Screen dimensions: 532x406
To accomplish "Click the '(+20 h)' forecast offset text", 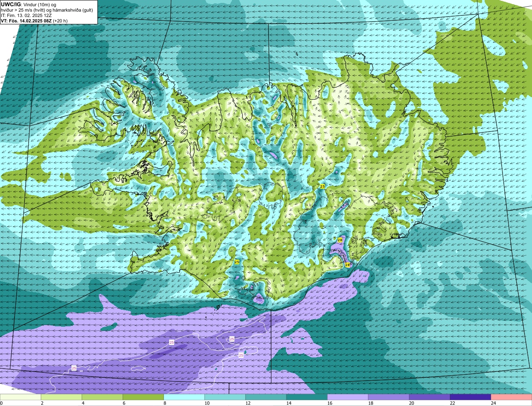I will pos(60,20).
